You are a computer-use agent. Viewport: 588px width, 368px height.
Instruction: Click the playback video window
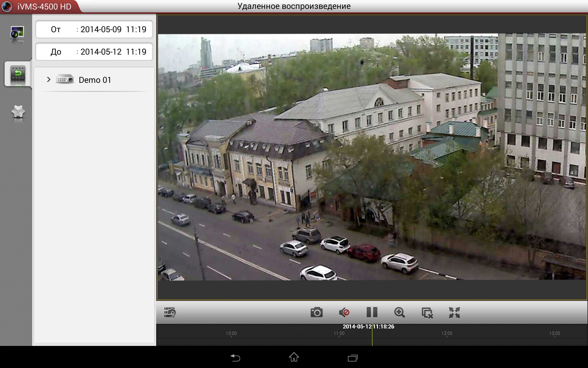point(372,157)
